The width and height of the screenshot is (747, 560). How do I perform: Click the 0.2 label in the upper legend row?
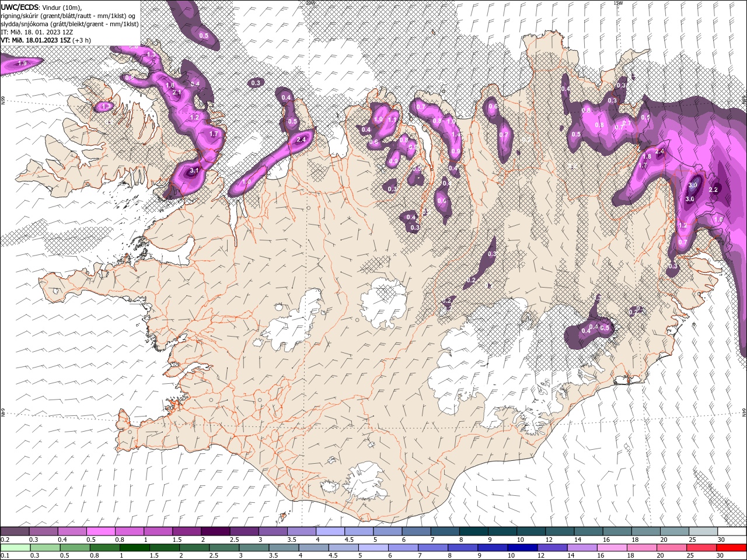(5, 540)
